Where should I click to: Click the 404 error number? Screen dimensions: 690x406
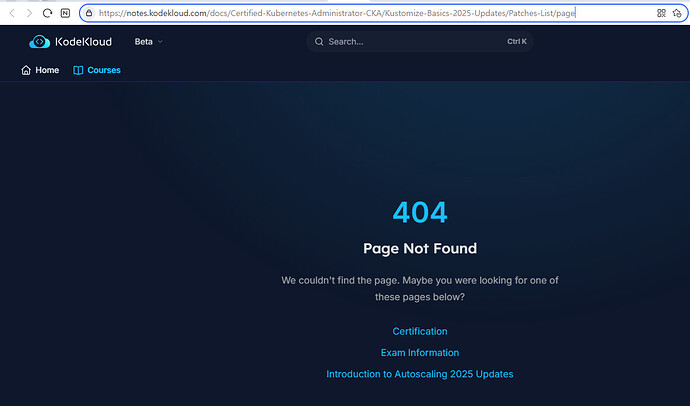420,212
